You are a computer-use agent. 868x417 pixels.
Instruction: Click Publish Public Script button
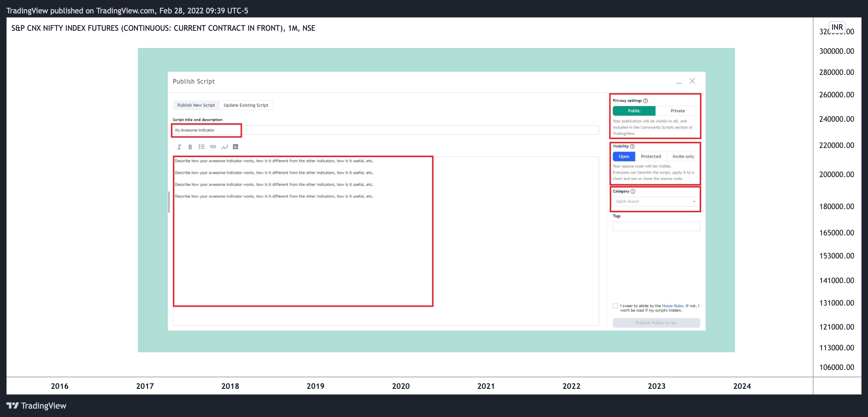[656, 323]
